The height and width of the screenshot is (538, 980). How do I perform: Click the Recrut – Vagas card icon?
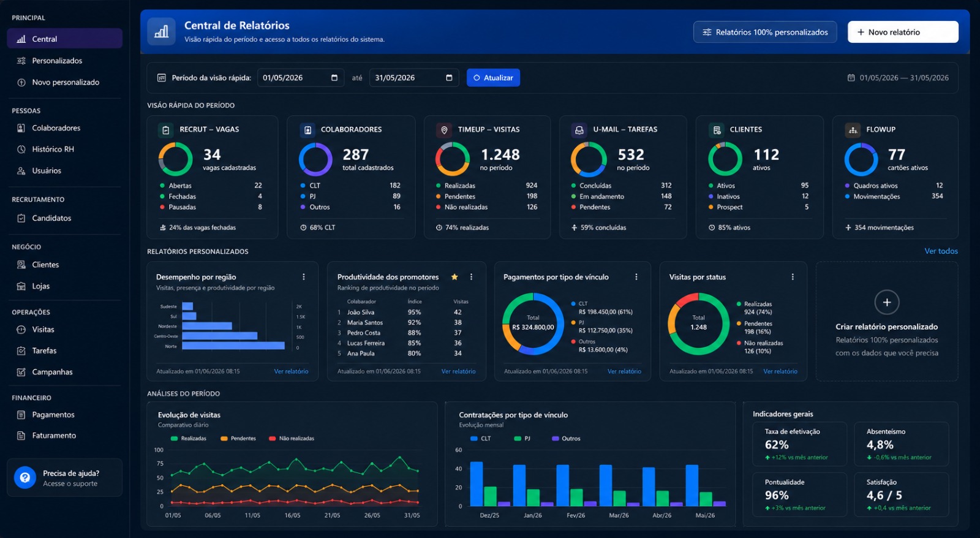(166, 130)
